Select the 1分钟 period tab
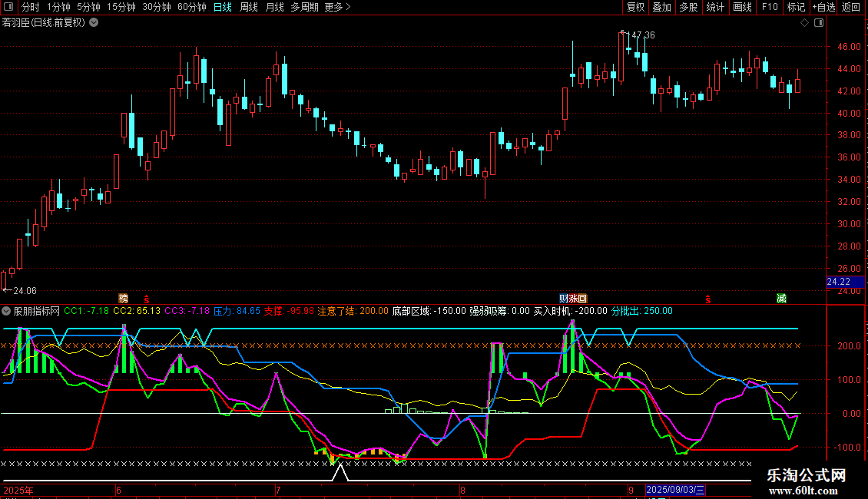The width and height of the screenshot is (868, 499). pos(58,7)
